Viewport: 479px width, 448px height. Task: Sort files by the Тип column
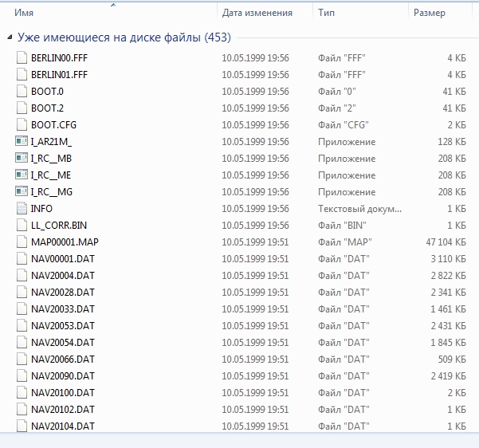coord(326,13)
